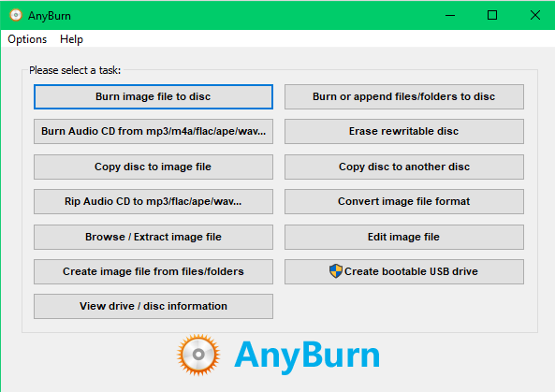Select Edit image file
Screen dimensions: 555x392
pos(404,237)
